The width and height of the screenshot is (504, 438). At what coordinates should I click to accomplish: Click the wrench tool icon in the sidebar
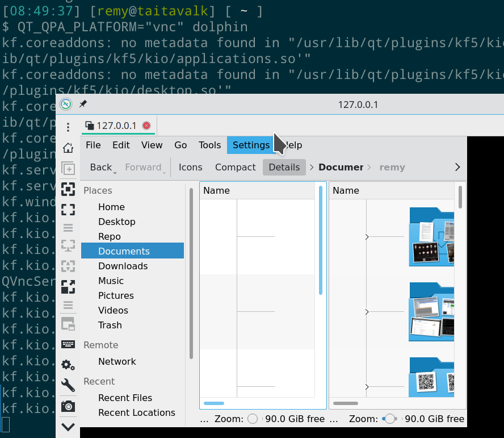tap(68, 385)
